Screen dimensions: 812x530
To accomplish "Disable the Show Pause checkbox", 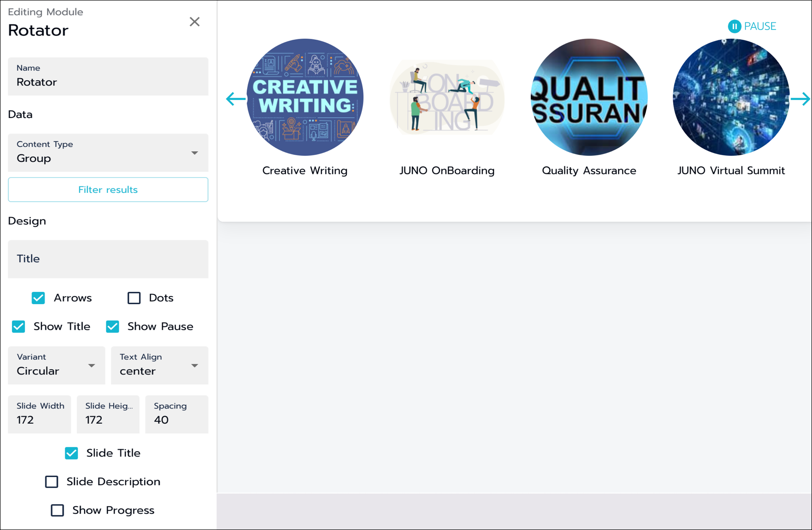I will pyautogui.click(x=112, y=326).
